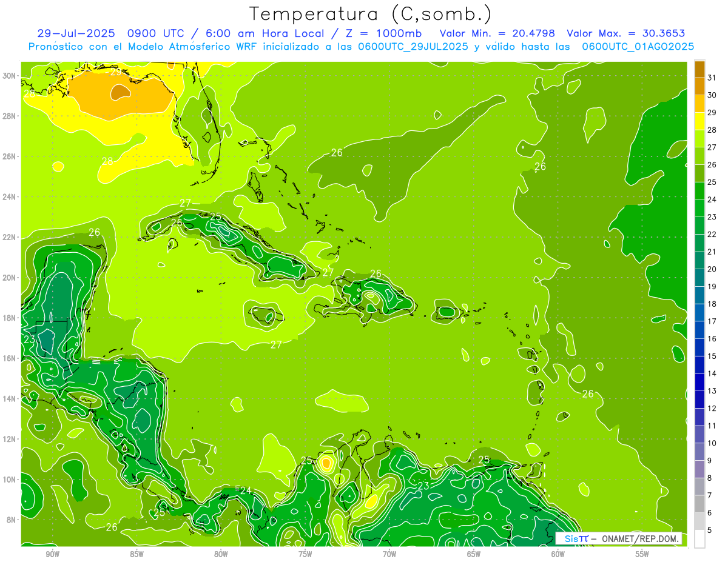Click the dark orange legend swatch above 31
This screenshot has height=562, width=728.
(699, 69)
